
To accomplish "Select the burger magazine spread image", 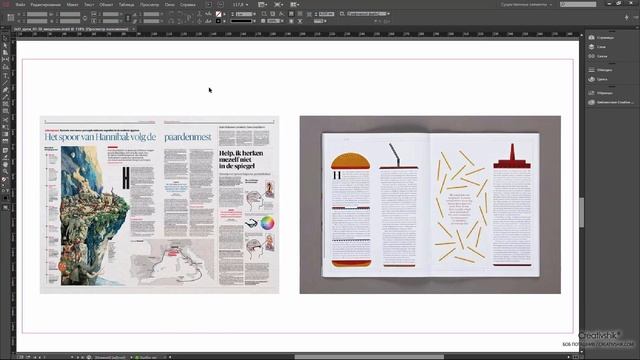I will point(430,205).
